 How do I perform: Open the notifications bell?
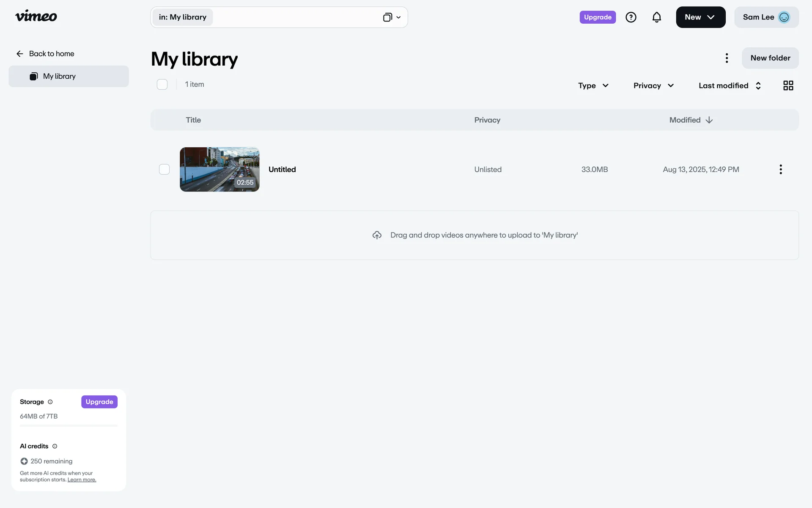coord(656,17)
